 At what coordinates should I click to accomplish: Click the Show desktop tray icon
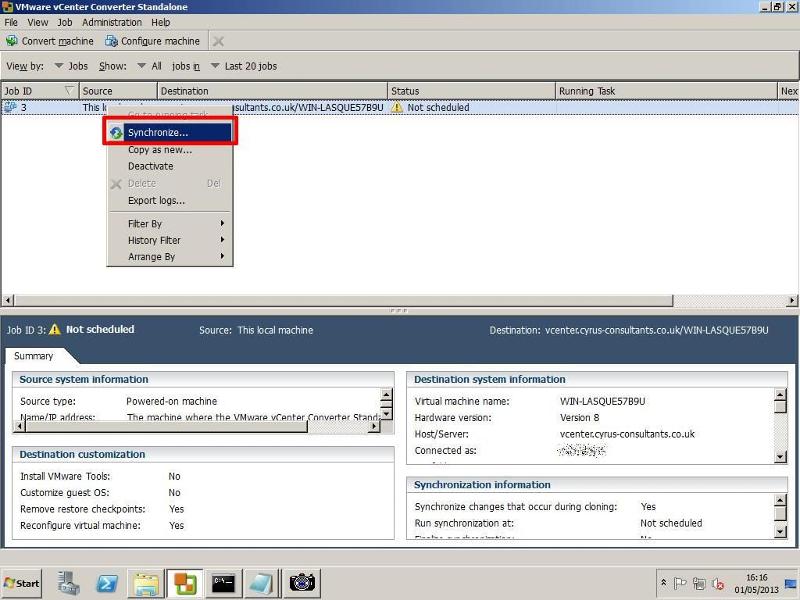click(x=791, y=583)
